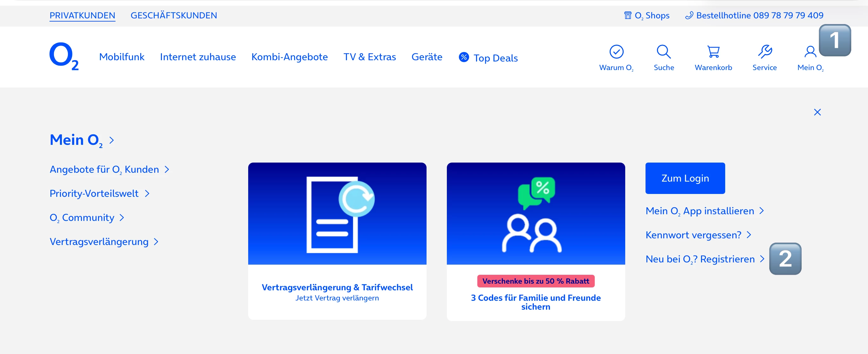The height and width of the screenshot is (354, 868).
Task: Close the Mein O2 flyout panel
Action: 817,112
